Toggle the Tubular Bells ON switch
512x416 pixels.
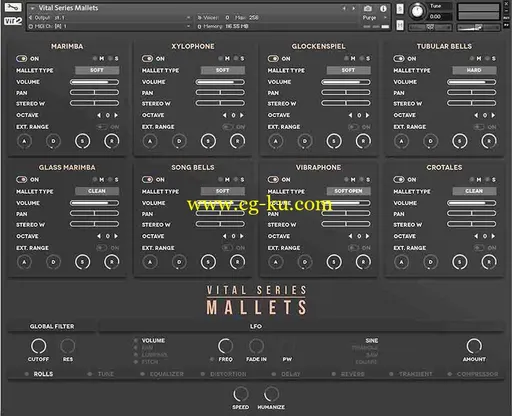tap(399, 59)
